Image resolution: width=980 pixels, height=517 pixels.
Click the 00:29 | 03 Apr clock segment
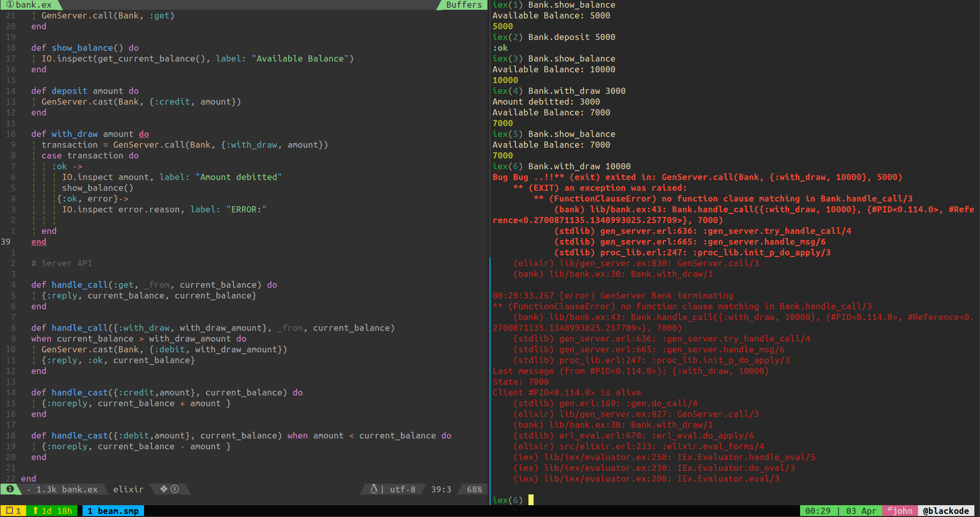pos(841,511)
